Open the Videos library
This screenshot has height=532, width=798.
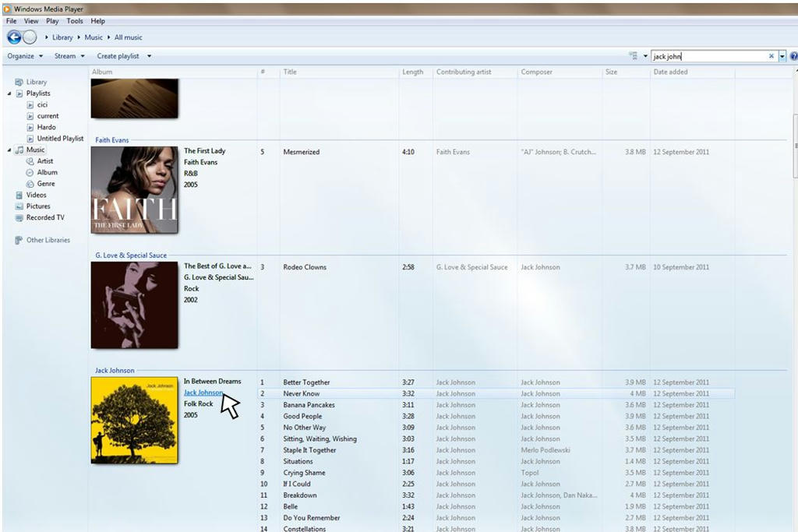(36, 195)
